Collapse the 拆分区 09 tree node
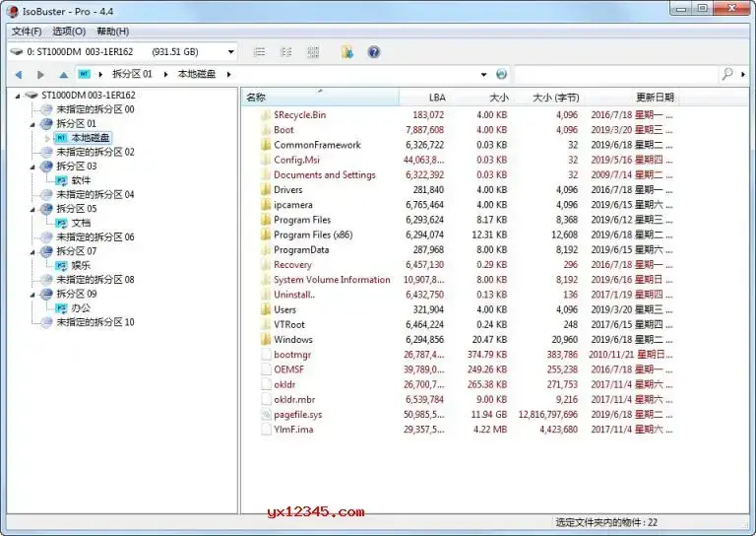756x536 pixels. [32, 294]
